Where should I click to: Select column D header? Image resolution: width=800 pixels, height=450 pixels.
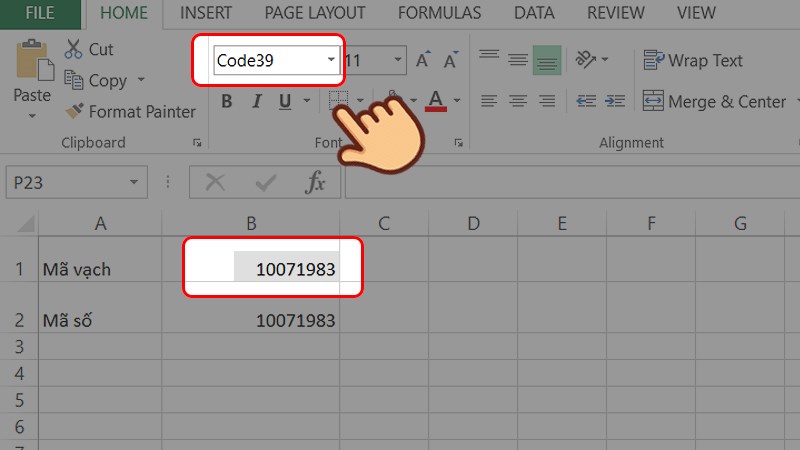click(x=473, y=224)
